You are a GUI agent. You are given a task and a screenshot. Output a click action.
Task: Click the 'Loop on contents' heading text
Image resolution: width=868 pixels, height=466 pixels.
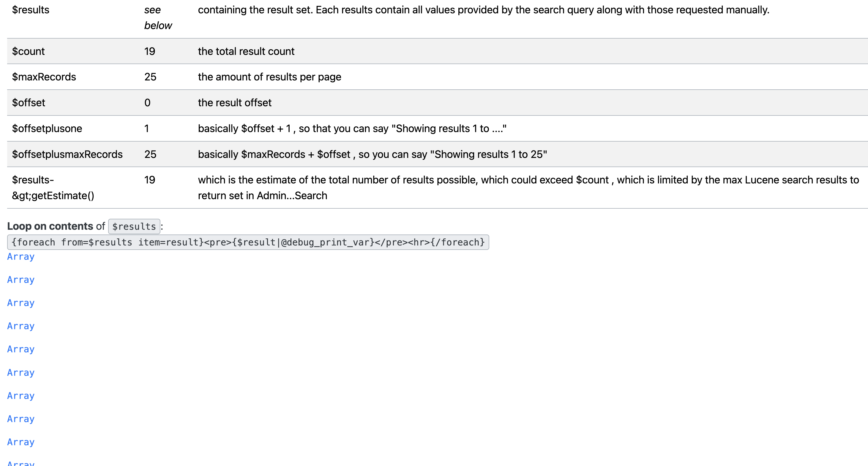click(x=50, y=226)
